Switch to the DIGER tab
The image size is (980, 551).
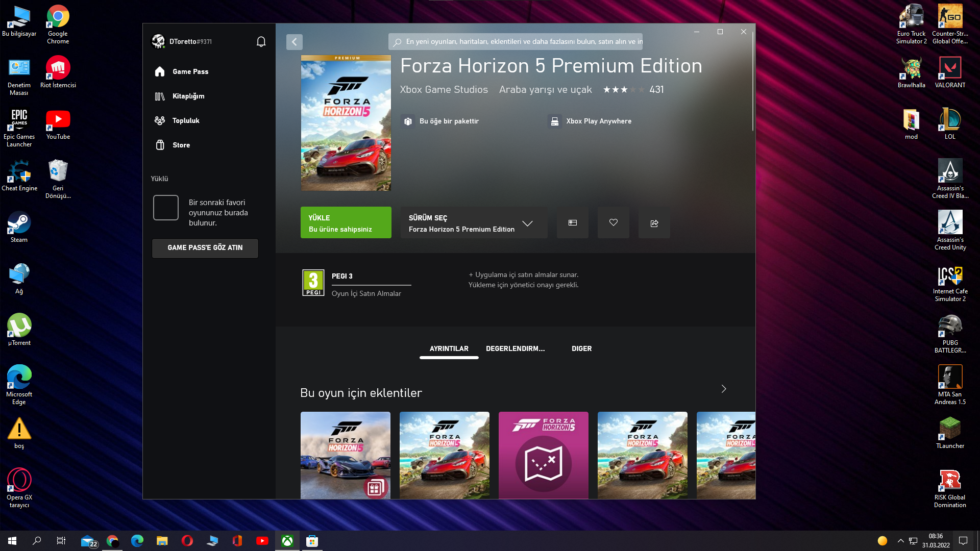pyautogui.click(x=582, y=348)
